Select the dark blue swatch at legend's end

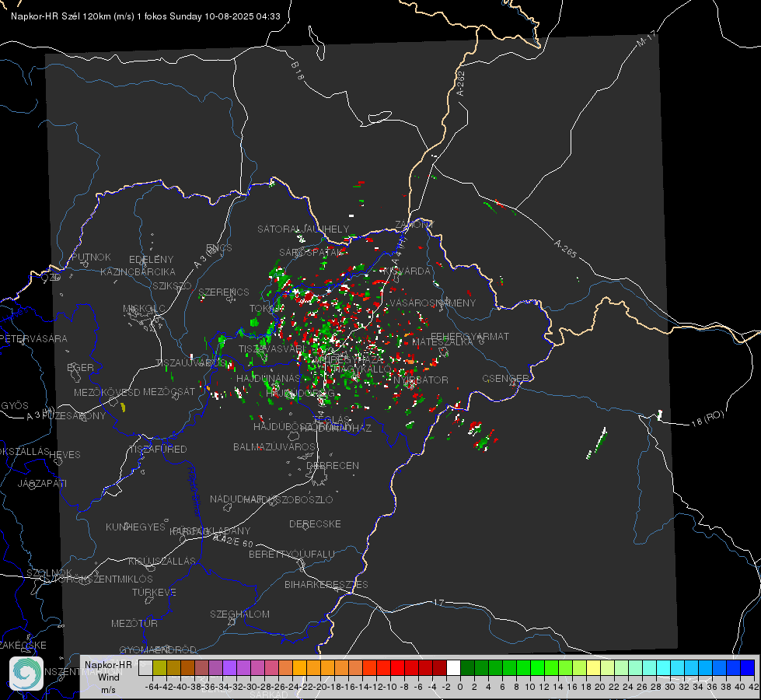click(748, 667)
